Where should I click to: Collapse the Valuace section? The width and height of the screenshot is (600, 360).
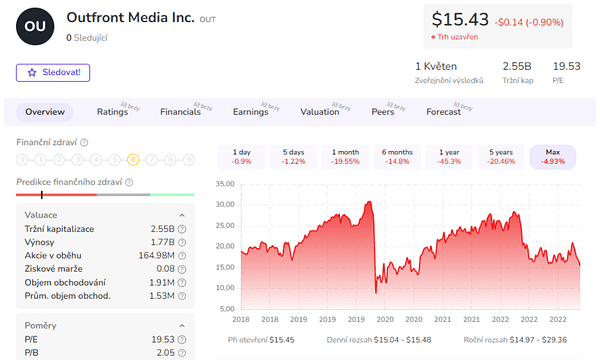click(x=182, y=215)
